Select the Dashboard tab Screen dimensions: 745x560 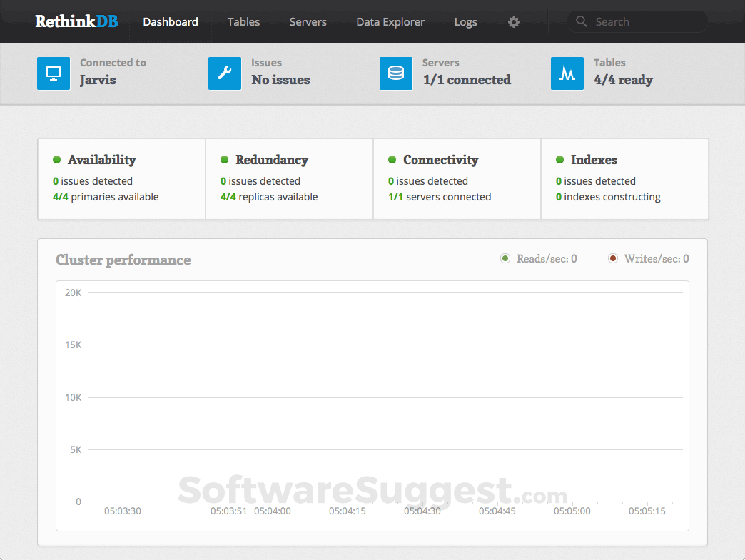click(170, 22)
